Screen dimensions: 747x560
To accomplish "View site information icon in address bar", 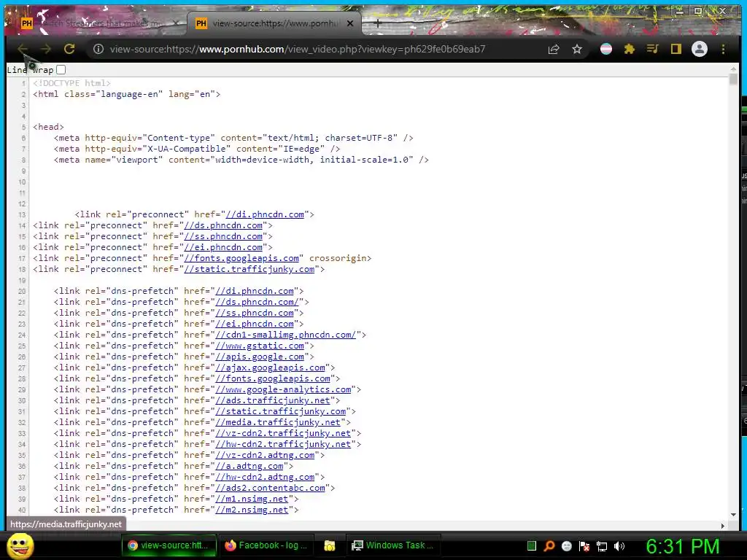I will pos(98,49).
